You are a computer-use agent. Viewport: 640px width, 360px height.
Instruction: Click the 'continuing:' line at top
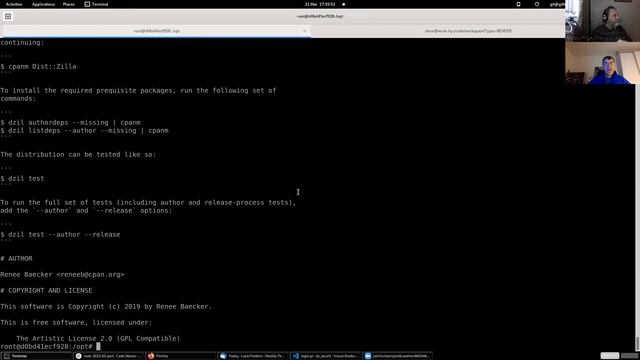pos(22,42)
